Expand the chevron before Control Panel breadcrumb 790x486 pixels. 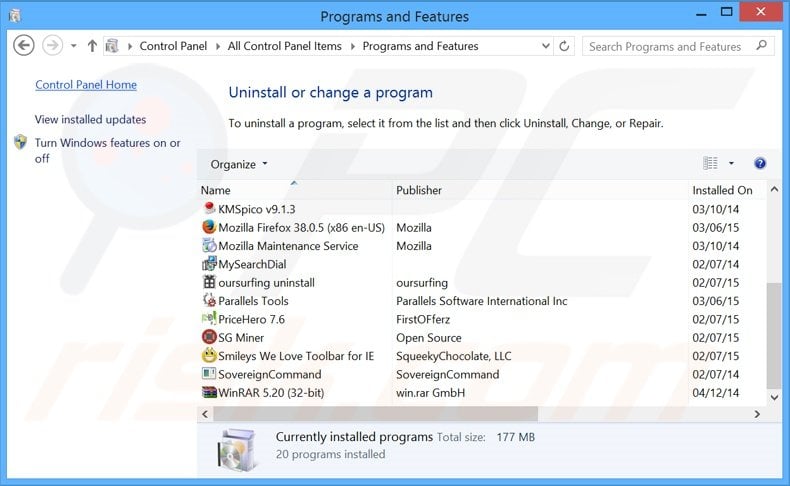point(129,46)
